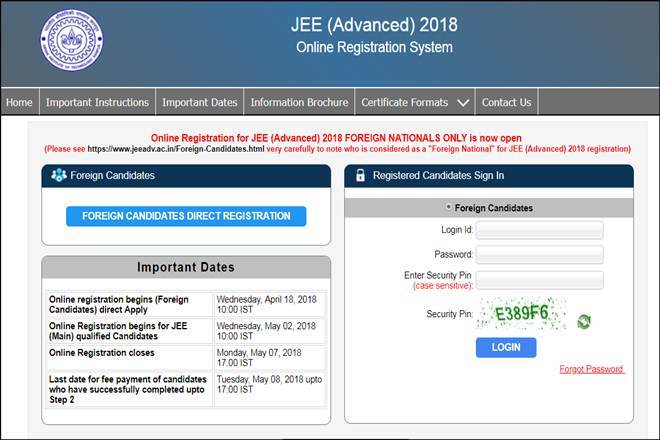
Task: Expand the Certificate Formats dropdown arrow
Action: pos(463,103)
